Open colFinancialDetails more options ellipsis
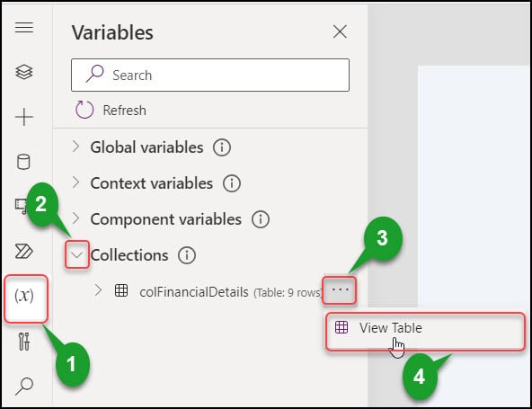The height and width of the screenshot is (409, 532). (340, 290)
